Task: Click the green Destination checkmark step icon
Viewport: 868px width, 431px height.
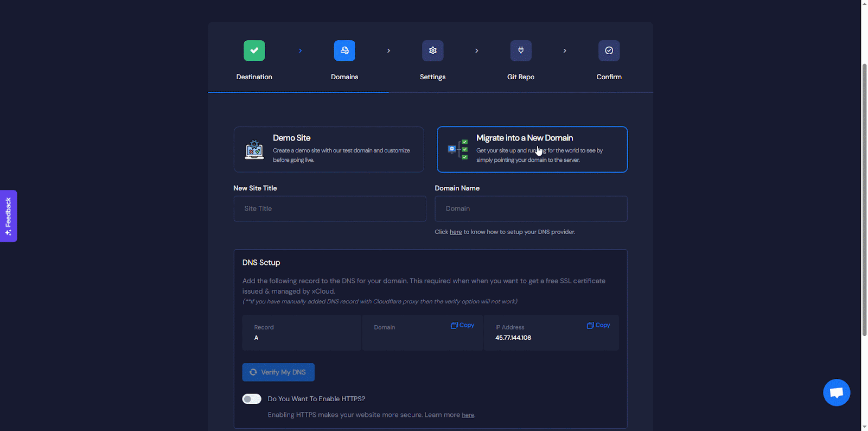Action: tap(254, 50)
